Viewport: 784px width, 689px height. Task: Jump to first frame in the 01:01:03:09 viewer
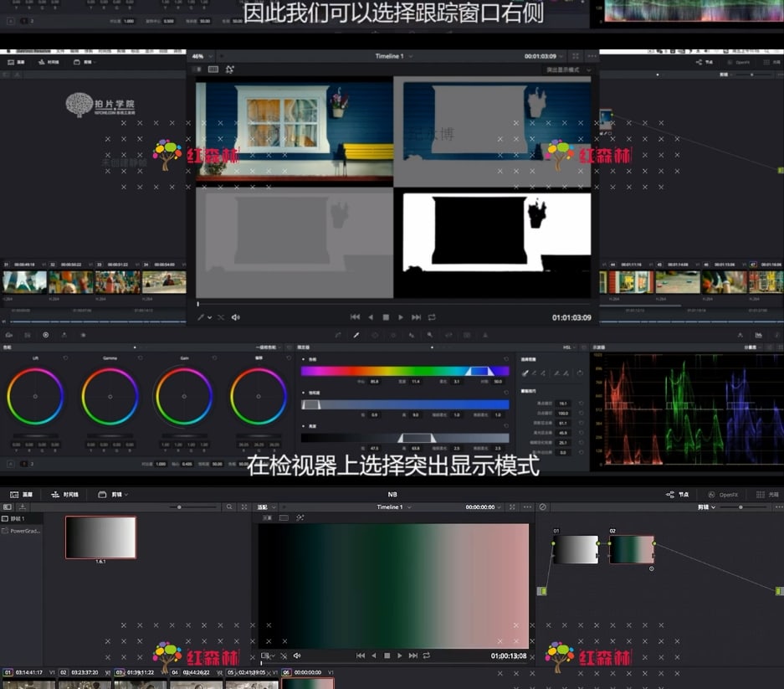[355, 317]
